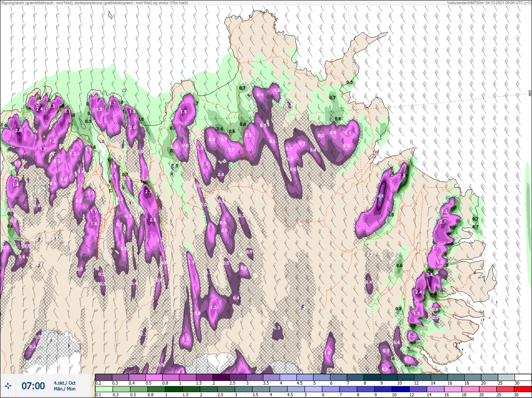Click the Veðurstofan logo icon beside 07:00
532x398 pixels.
click(9, 386)
